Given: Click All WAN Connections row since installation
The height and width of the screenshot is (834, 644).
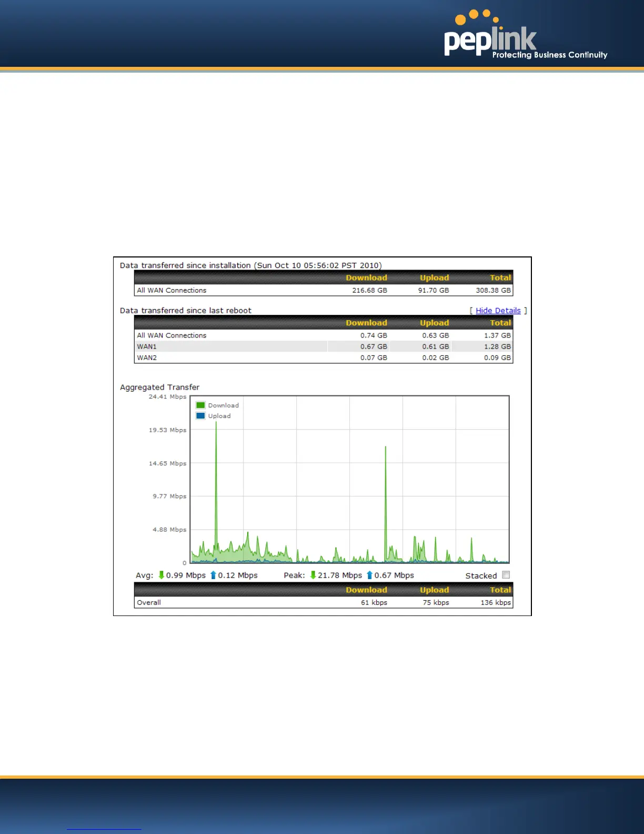Looking at the screenshot, I should click(x=324, y=290).
